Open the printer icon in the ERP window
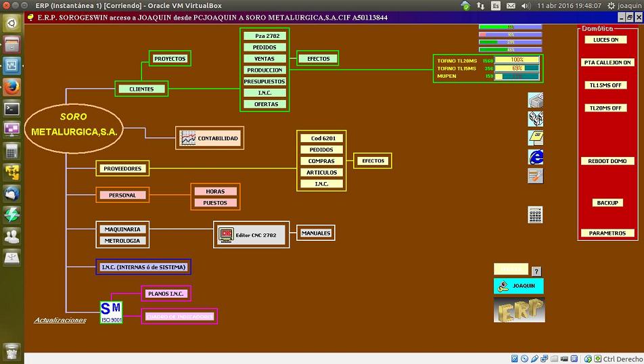 click(x=535, y=100)
